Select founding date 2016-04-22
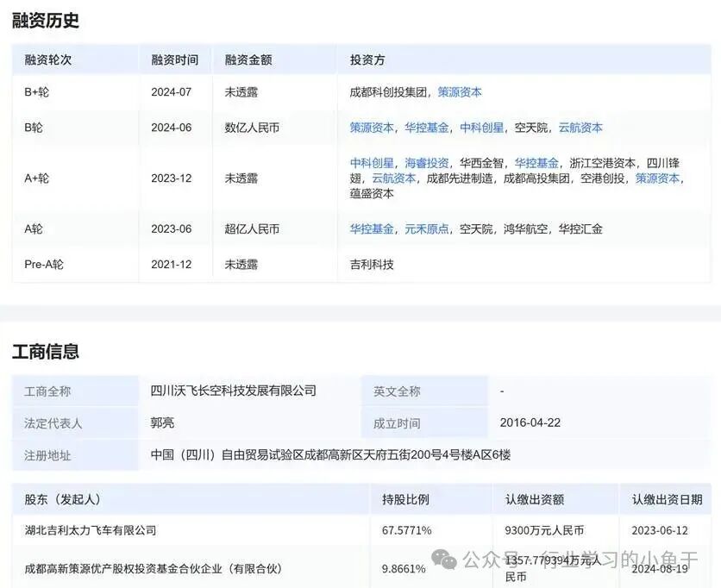 (x=530, y=422)
